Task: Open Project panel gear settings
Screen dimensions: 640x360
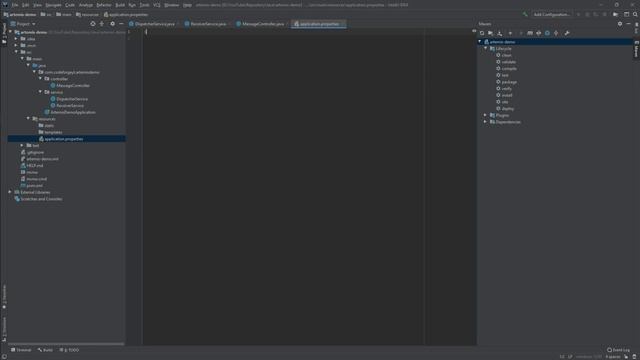Action: click(x=112, y=24)
